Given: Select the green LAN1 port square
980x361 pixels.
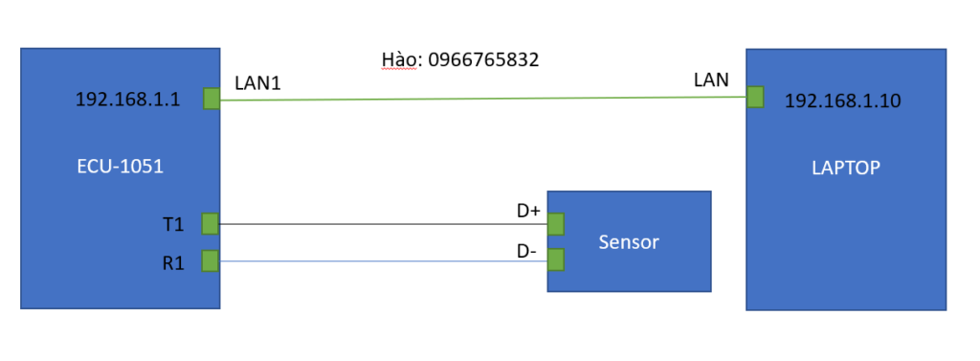Looking at the screenshot, I should pos(212,99).
